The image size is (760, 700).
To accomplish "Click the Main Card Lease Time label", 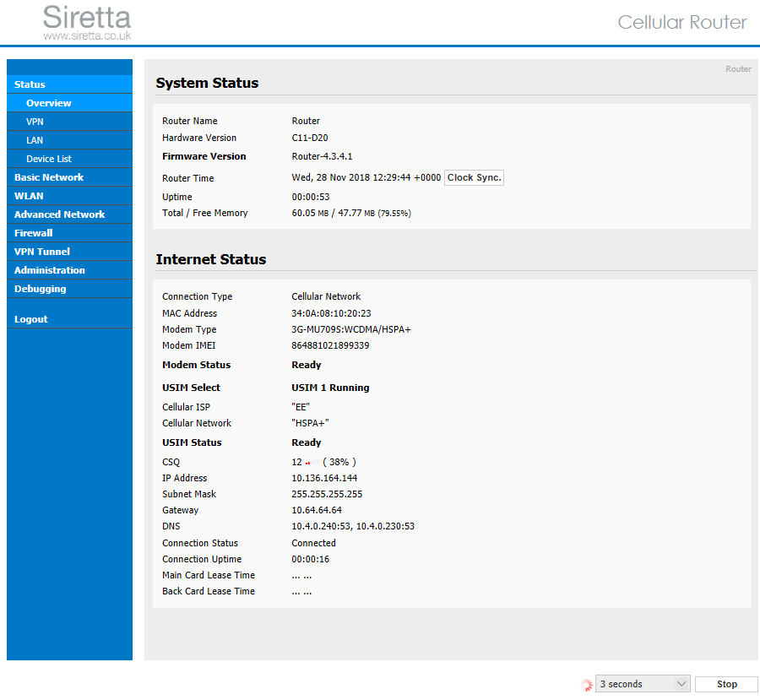I will point(209,575).
